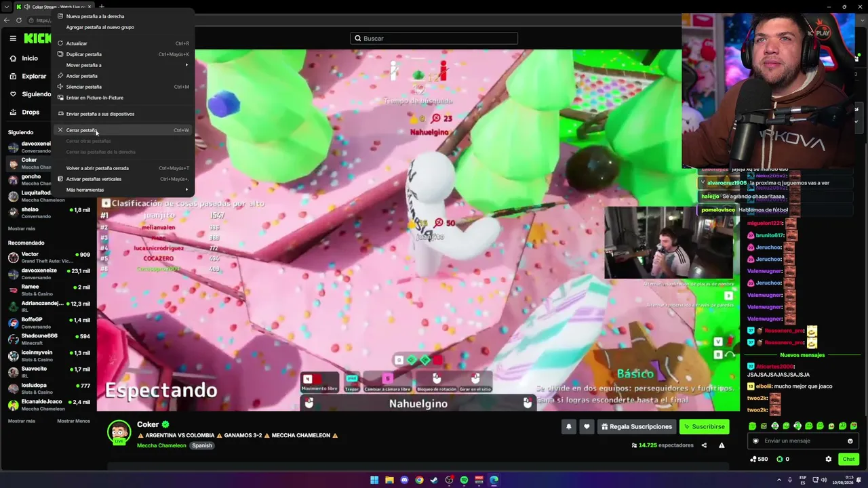Open BoffeGP's channel in Recomendado
868x488 pixels.
click(x=49, y=323)
